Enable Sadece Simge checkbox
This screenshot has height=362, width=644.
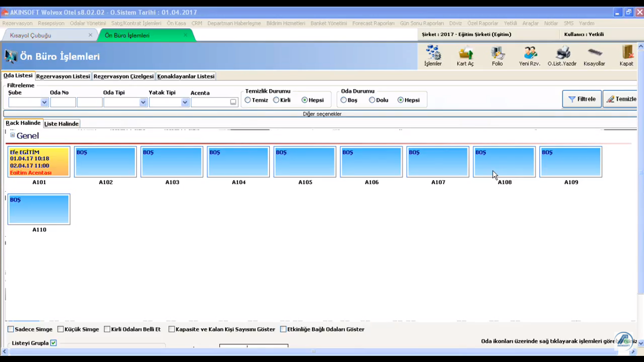point(11,329)
